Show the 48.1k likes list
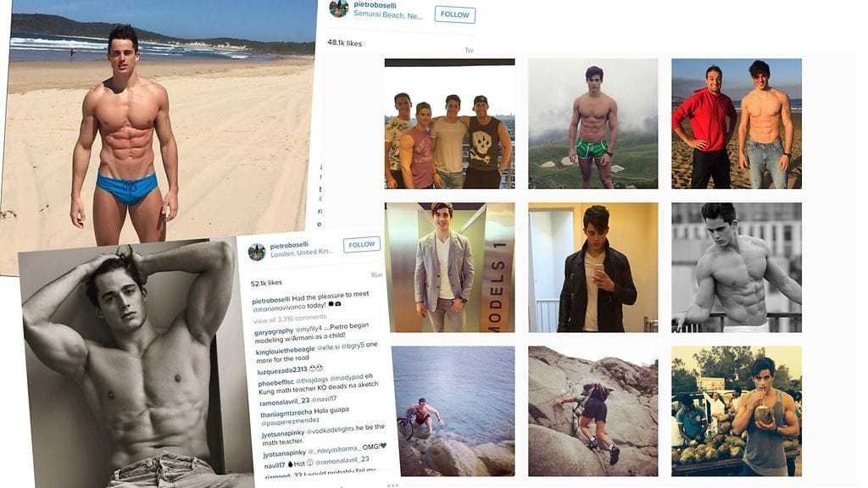Image resolution: width=868 pixels, height=488 pixels. tap(344, 42)
